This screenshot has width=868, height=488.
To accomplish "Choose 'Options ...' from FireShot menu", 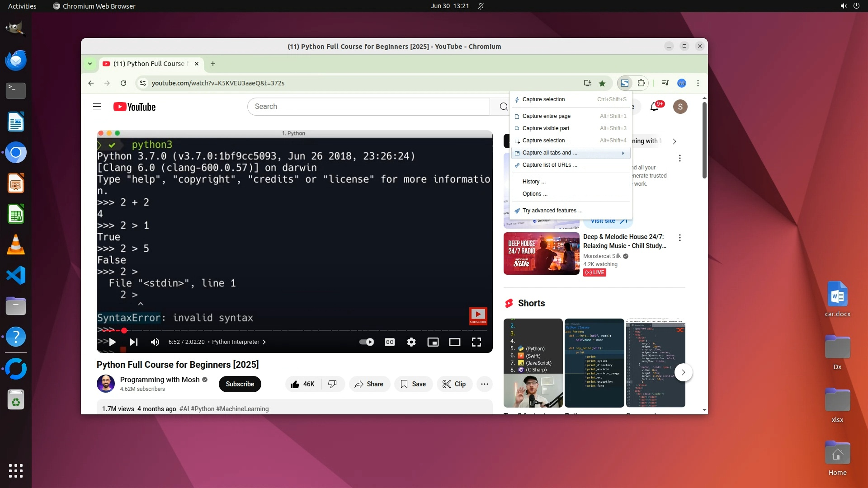I will 534,194.
